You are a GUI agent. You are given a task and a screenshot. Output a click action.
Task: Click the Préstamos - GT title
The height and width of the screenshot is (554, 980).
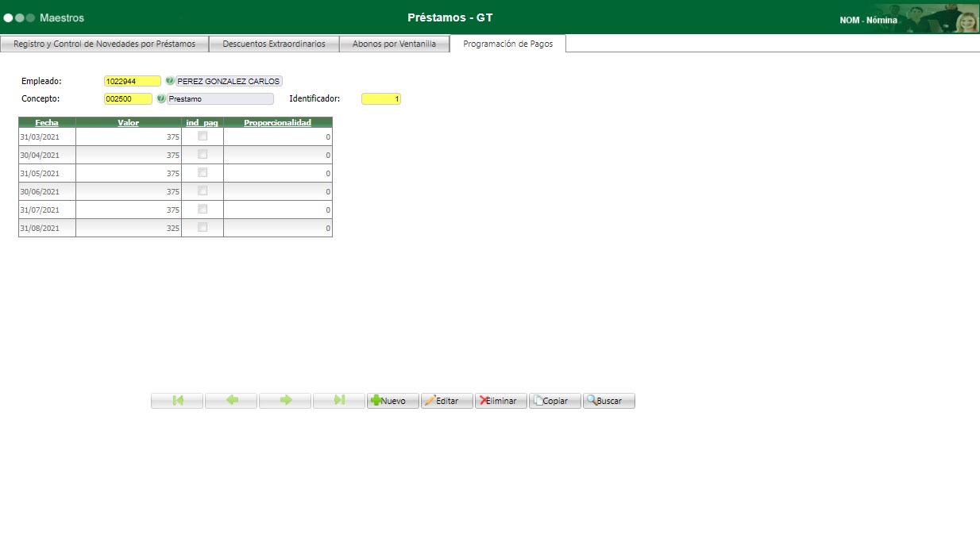[450, 17]
